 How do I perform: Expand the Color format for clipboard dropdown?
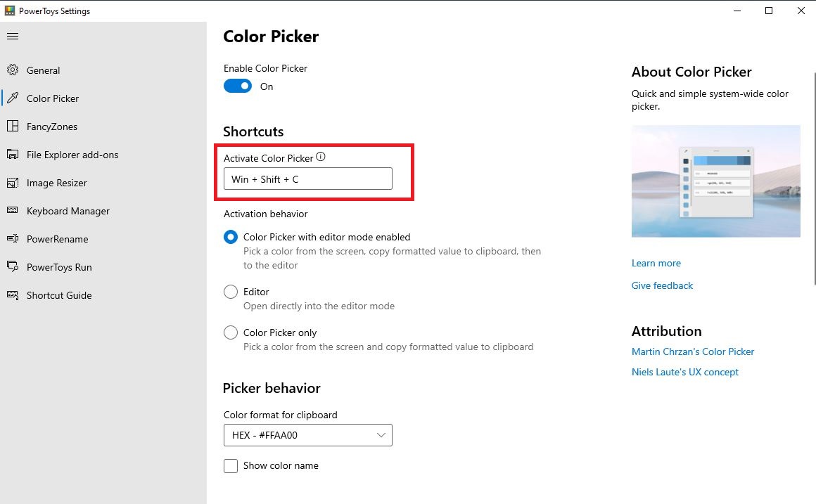(x=308, y=435)
